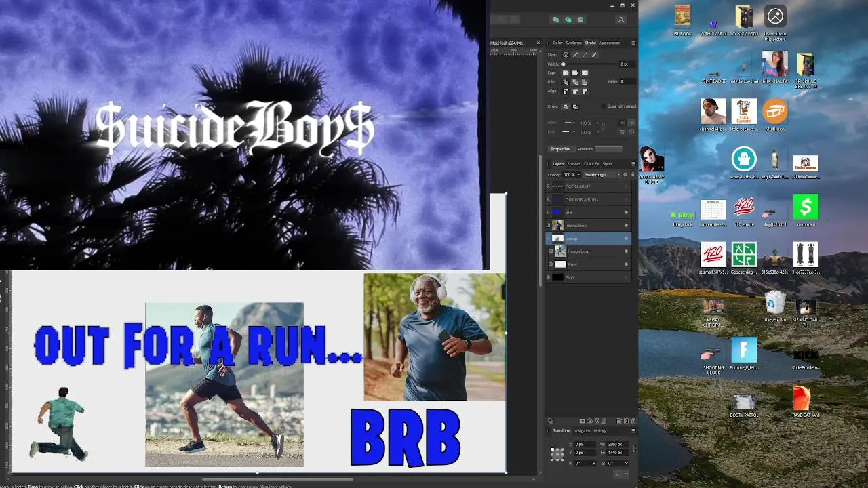Choose the round join option

(566, 82)
